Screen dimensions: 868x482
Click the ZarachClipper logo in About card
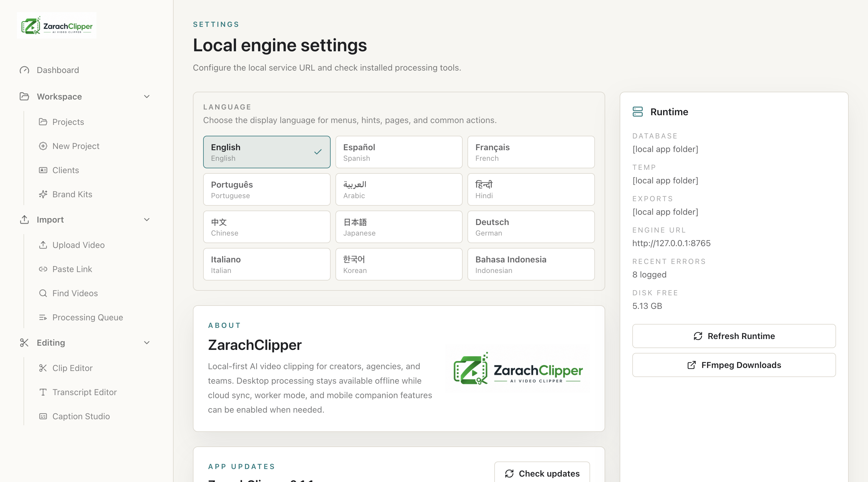(518, 369)
